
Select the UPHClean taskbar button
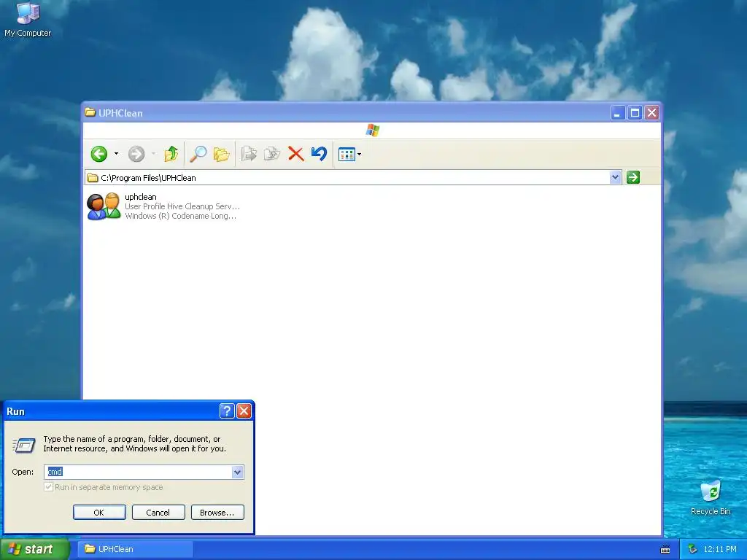coord(136,549)
